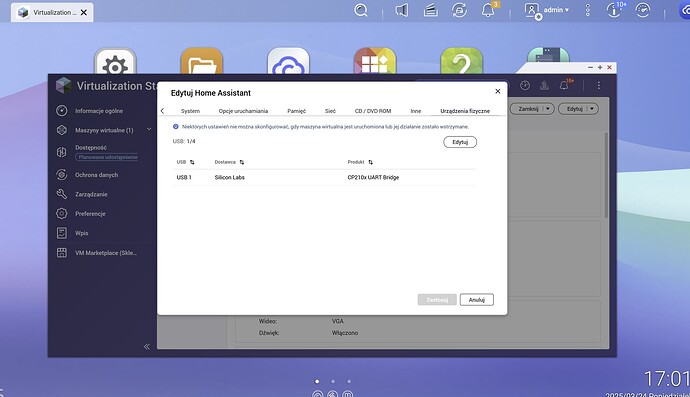Screen dimensions: 690x397
Task: Select Informacje ogólne in sidebar
Action: [x=99, y=111]
